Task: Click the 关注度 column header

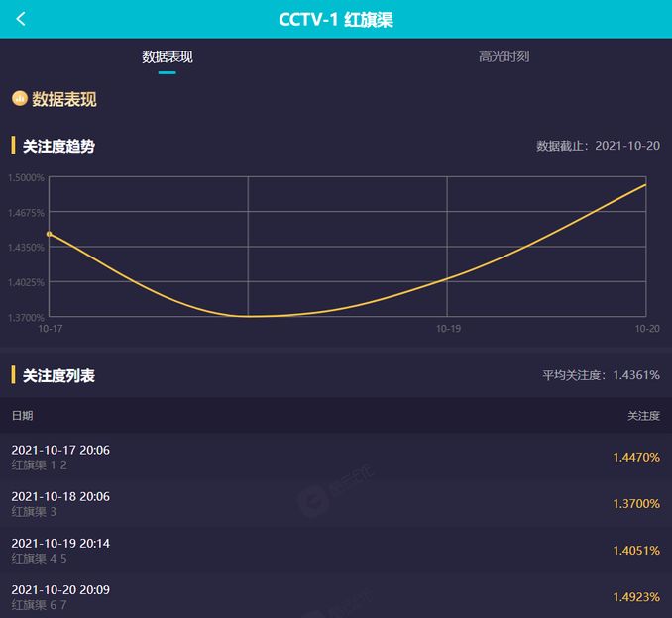Action: coord(643,415)
